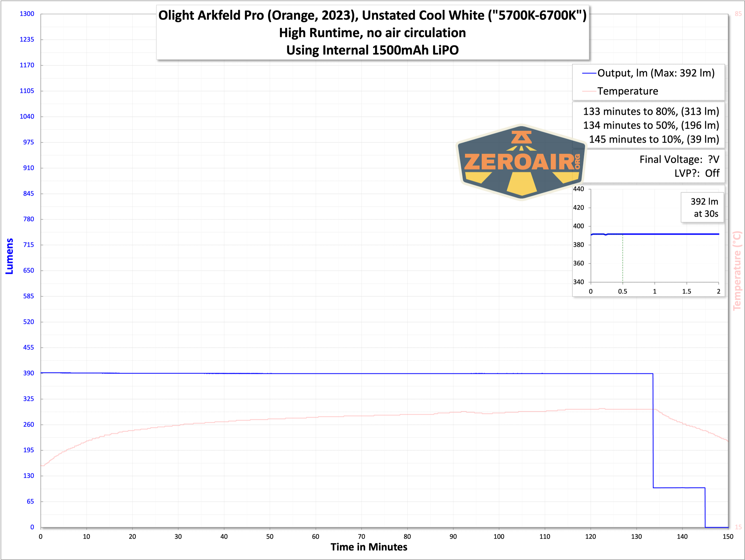Screen dimensions: 745x560
Task: Select the Temperature legend label
Action: tap(627, 91)
